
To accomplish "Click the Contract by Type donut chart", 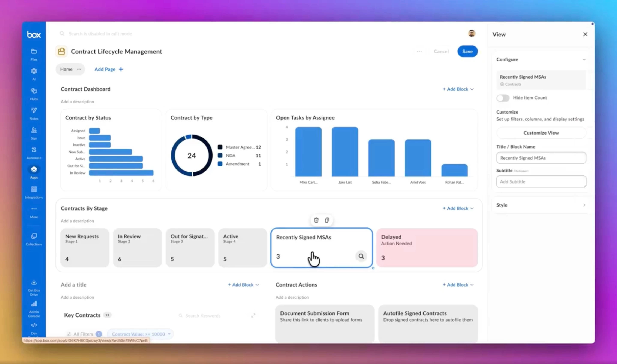I will coord(192,156).
